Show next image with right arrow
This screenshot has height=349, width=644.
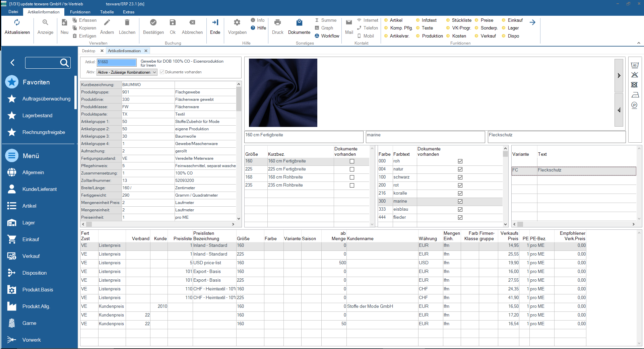coord(619,76)
